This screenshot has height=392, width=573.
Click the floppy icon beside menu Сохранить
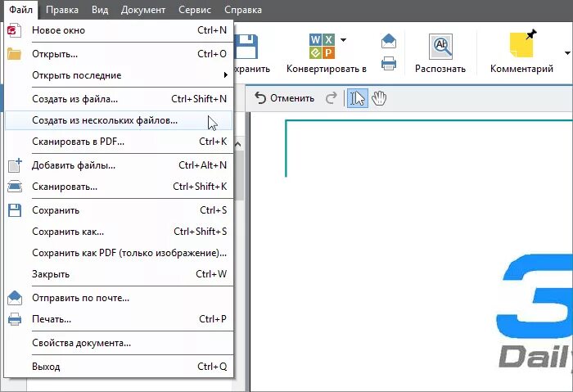tap(15, 210)
